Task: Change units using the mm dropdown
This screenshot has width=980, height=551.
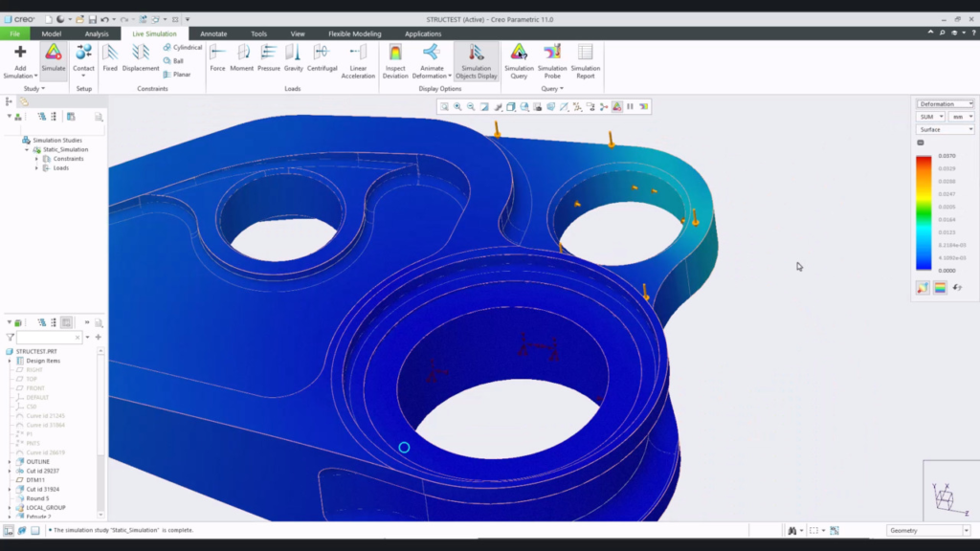Action: coord(962,116)
